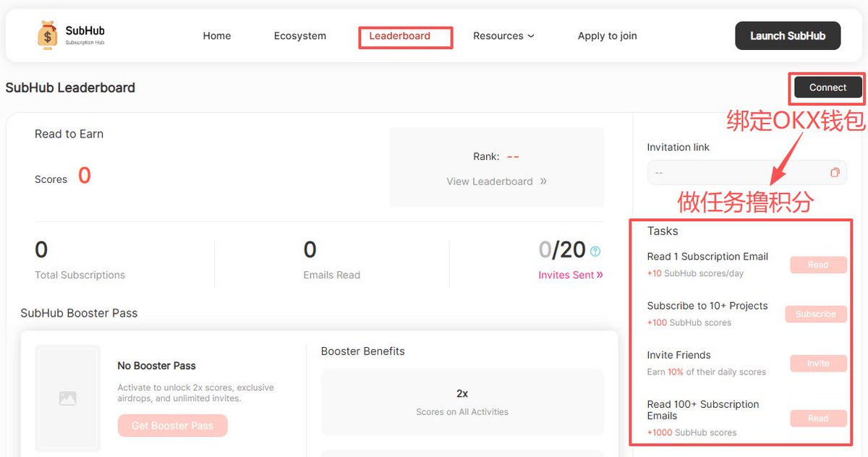Click the SubHub money bag logo
Viewport: 868px width, 457px height.
48,35
